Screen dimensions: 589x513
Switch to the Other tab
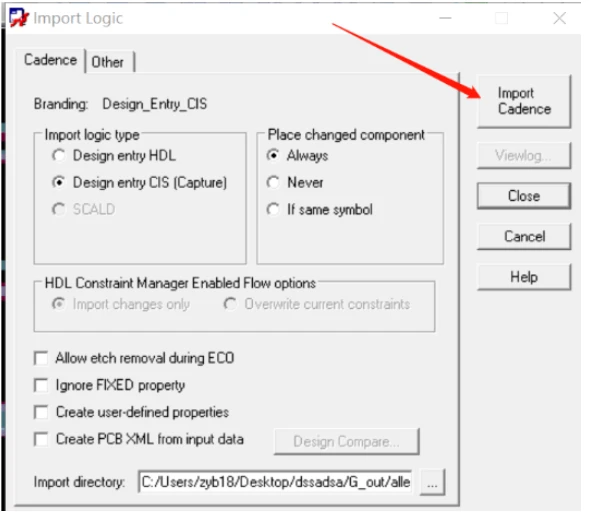click(108, 62)
